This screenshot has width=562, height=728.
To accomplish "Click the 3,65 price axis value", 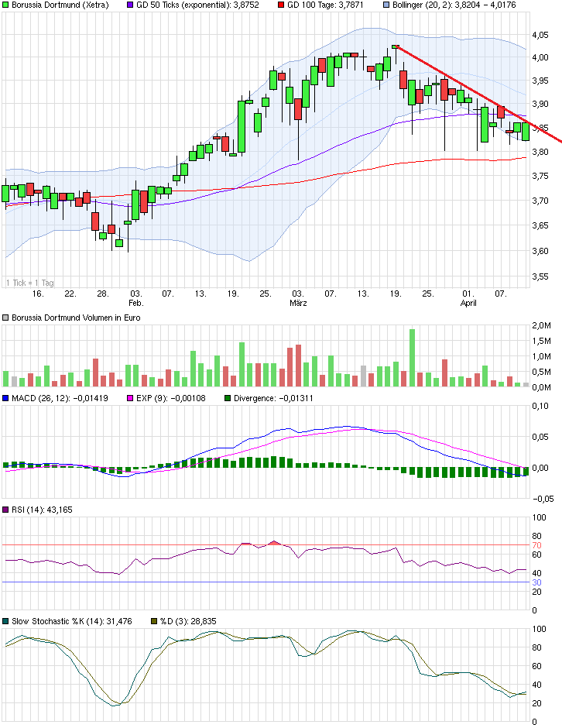I will coord(540,225).
